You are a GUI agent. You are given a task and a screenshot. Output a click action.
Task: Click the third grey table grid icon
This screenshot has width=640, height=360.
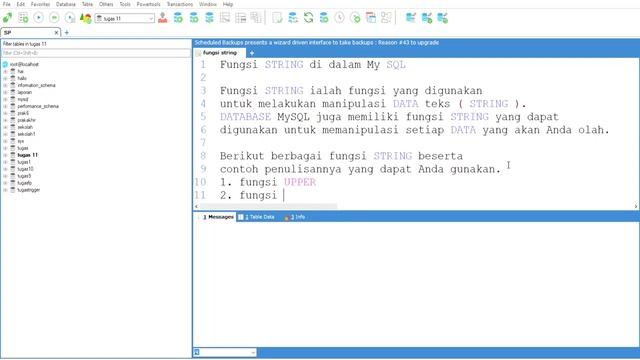[x=256, y=18]
